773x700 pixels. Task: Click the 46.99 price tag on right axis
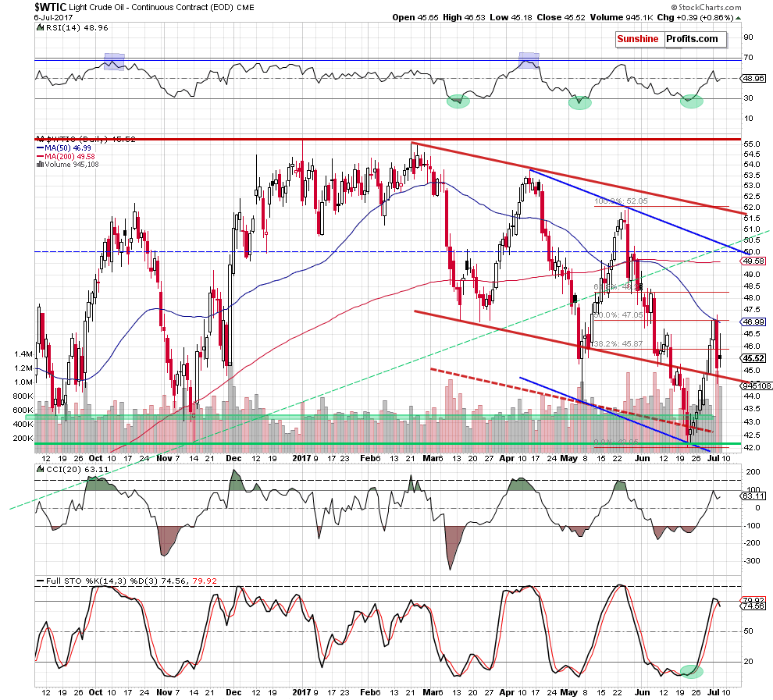(754, 322)
